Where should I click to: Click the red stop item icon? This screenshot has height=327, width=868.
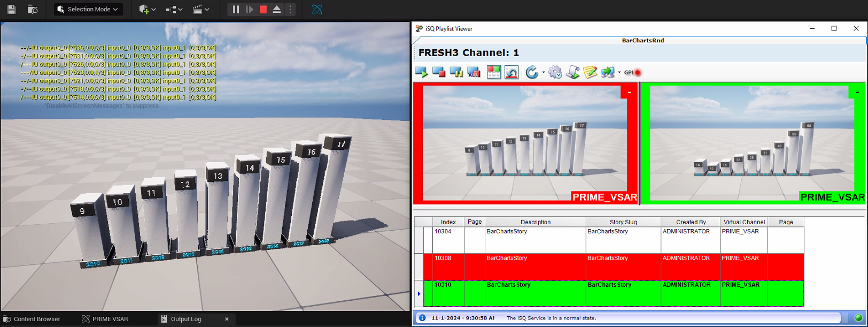tap(439, 72)
